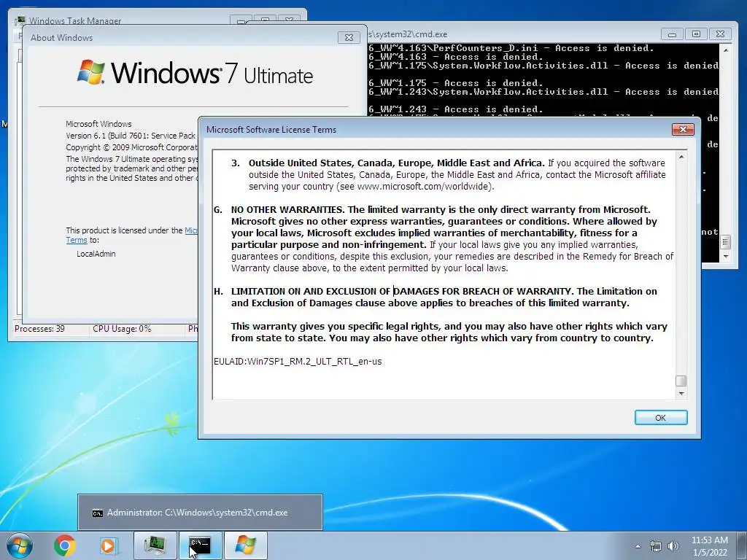Click 'Processes: 39' in Task Manager status
Image resolution: width=747 pixels, height=560 pixels.
pos(39,329)
